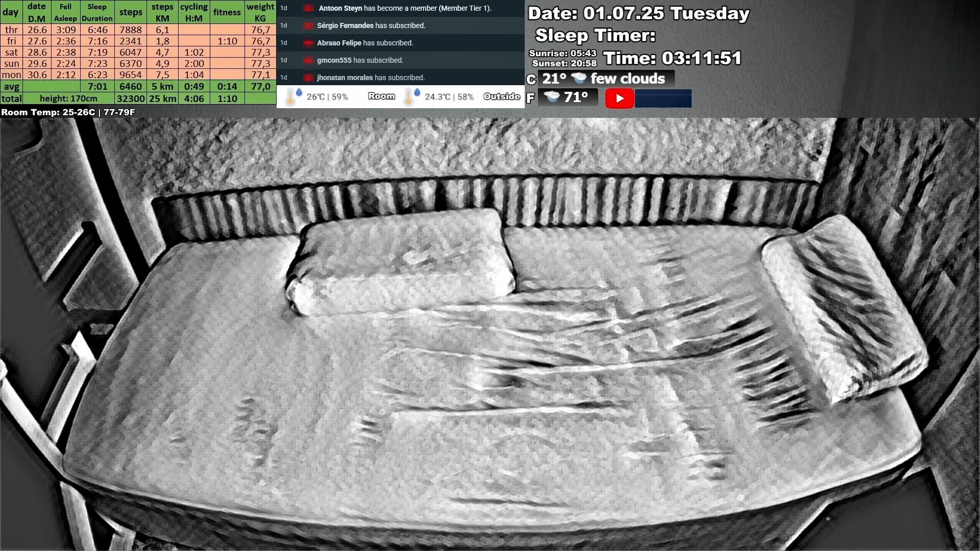
Task: Click Monday's steps value 9654
Action: coord(131,74)
